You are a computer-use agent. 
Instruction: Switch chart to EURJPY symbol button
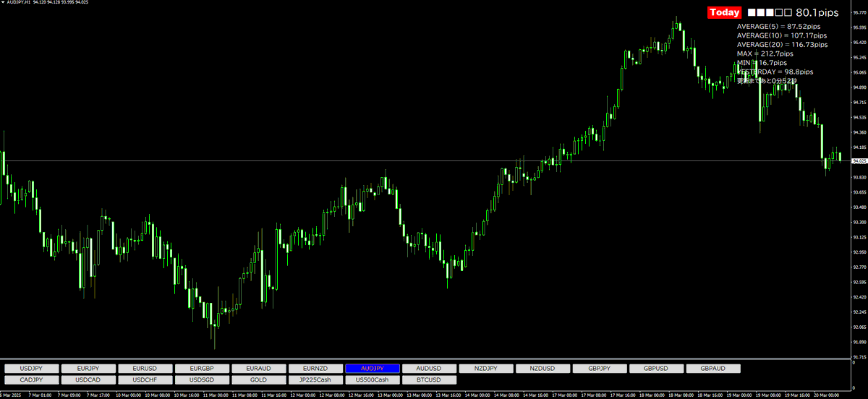(88, 368)
